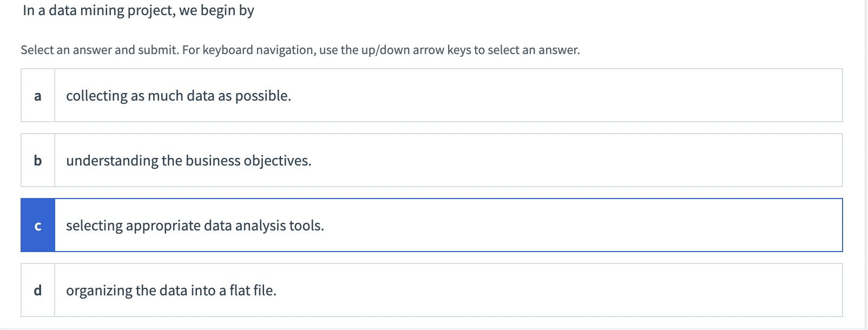Click the letter 'a' answer label
868x330 pixels.
[x=38, y=96]
